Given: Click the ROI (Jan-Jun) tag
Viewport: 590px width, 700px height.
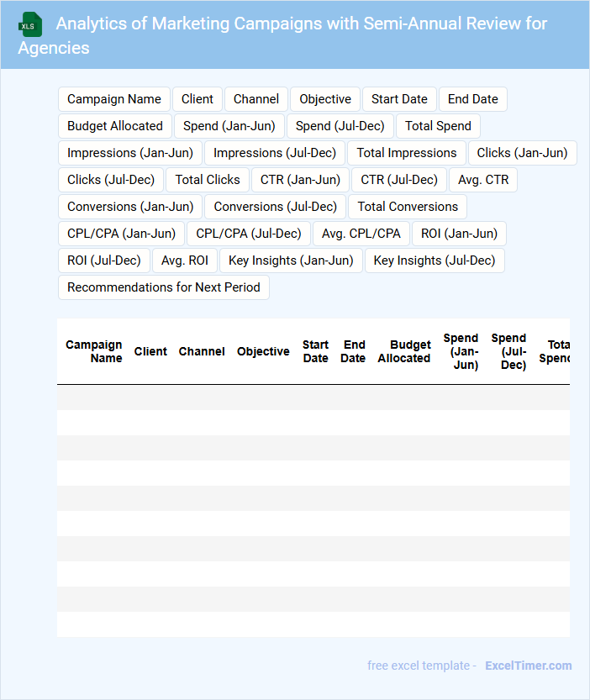Looking at the screenshot, I should (x=459, y=233).
